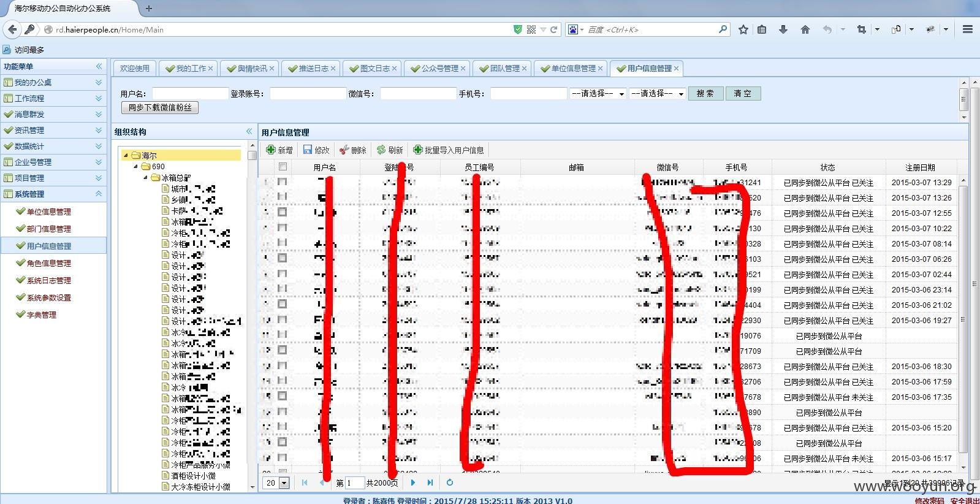
Task: Check the row registered 2015-03-06 21:02
Action: click(283, 305)
